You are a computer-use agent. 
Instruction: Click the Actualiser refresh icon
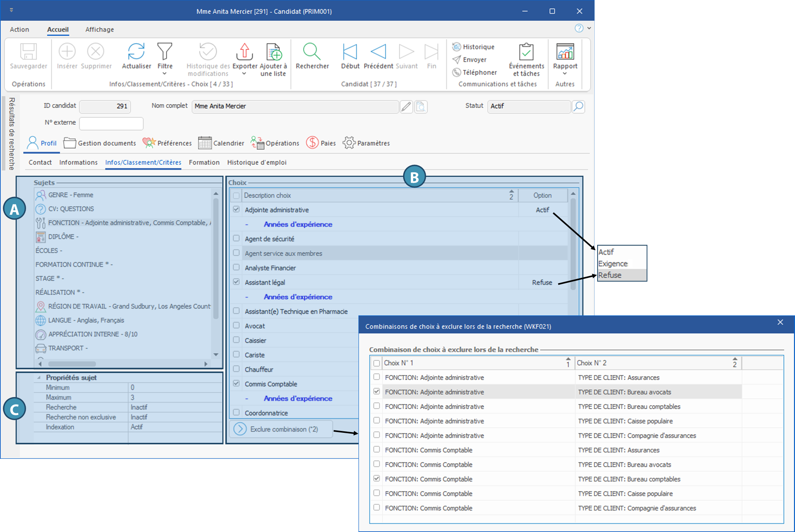pos(136,52)
